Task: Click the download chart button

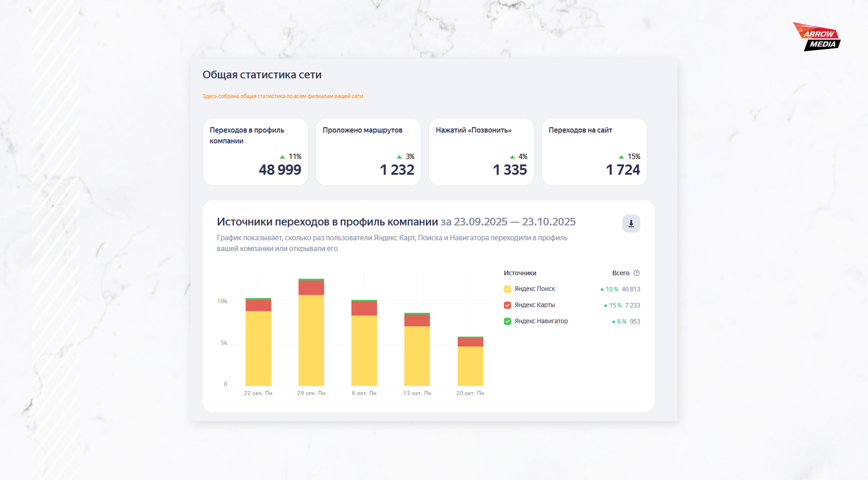Action: tap(631, 224)
